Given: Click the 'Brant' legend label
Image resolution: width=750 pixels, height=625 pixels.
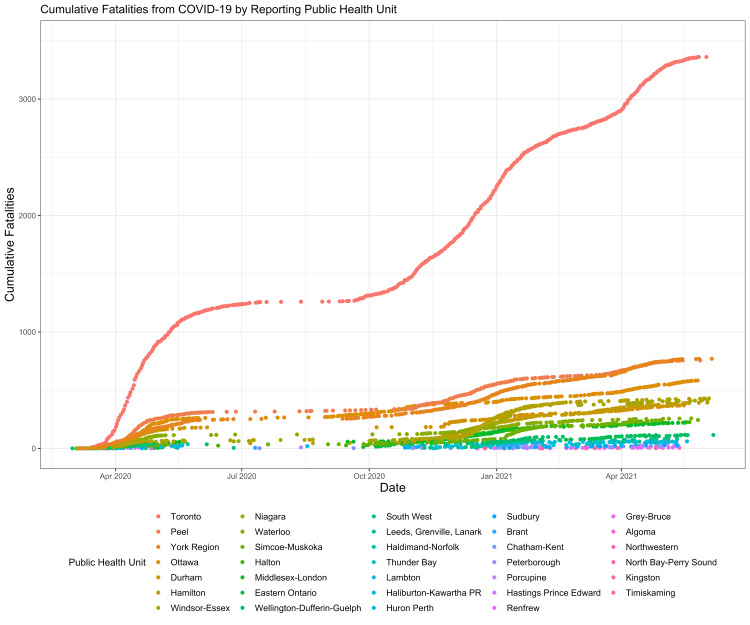Looking at the screenshot, I should 517,532.
